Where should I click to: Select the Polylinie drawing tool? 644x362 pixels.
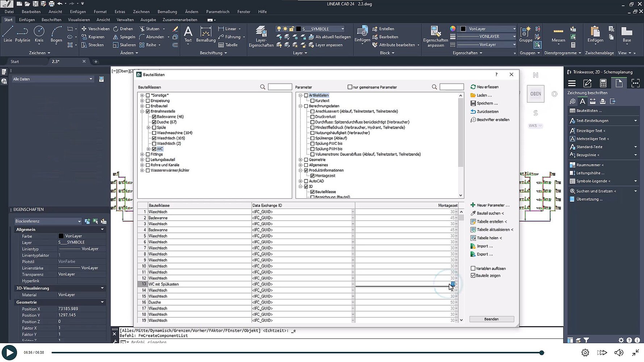[x=22, y=35]
